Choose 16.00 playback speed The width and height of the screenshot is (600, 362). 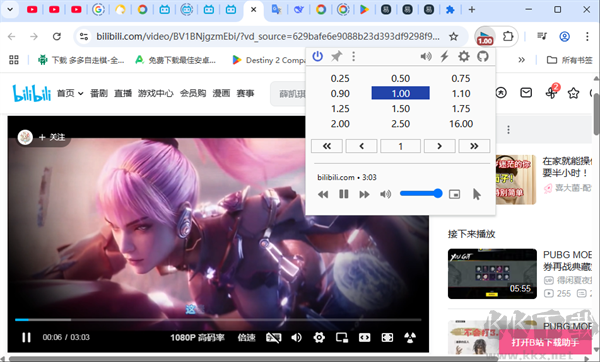pyautogui.click(x=461, y=124)
